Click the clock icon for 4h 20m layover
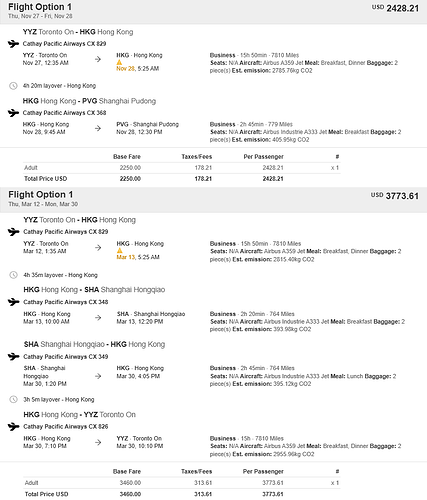This screenshot has height=500, width=427. pyautogui.click(x=13, y=86)
